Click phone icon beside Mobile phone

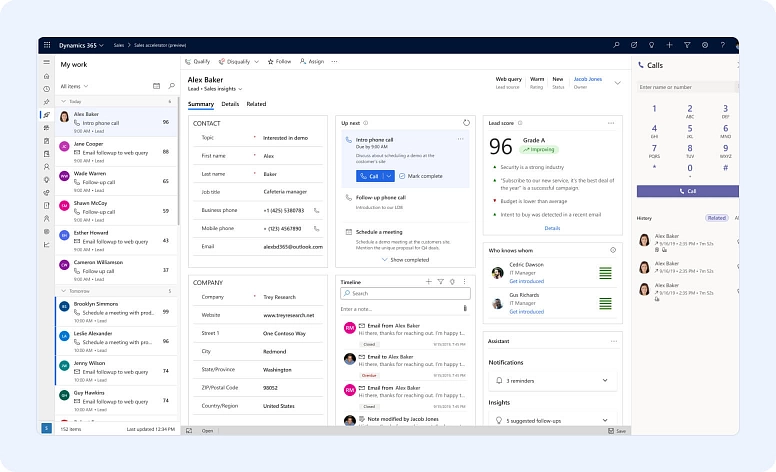(316, 229)
